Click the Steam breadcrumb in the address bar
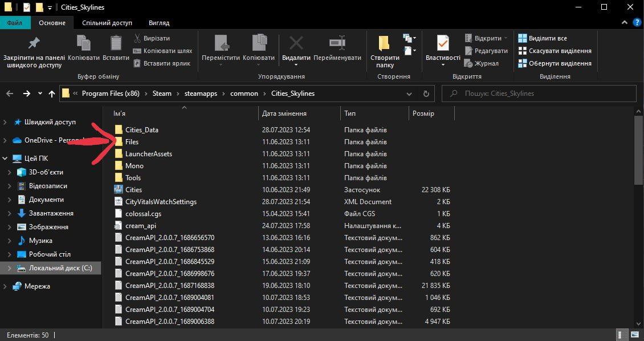The image size is (644, 341). [x=162, y=94]
